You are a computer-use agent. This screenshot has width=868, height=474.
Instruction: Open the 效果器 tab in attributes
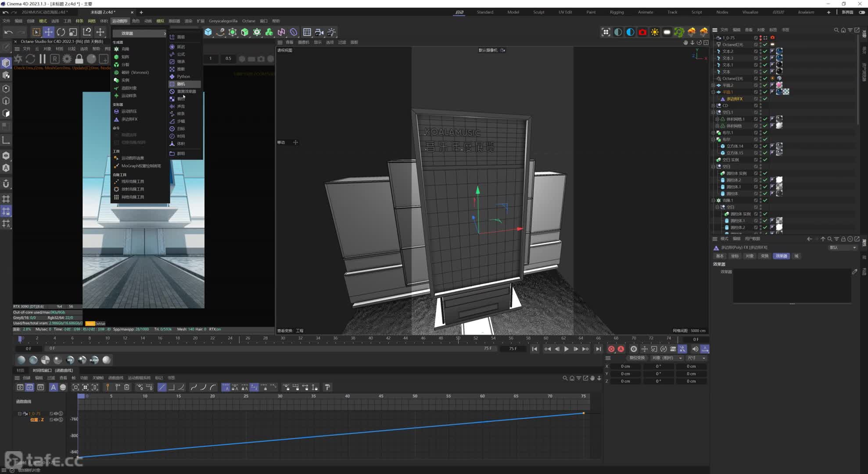tap(781, 256)
